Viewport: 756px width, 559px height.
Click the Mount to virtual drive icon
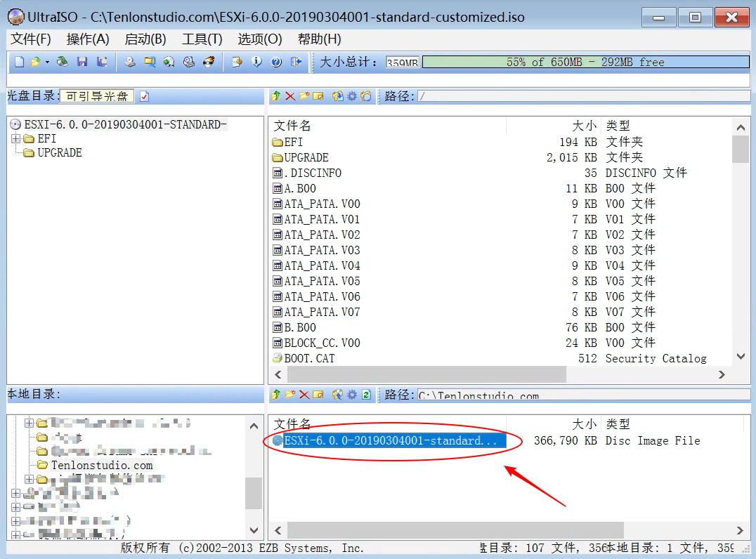click(189, 62)
